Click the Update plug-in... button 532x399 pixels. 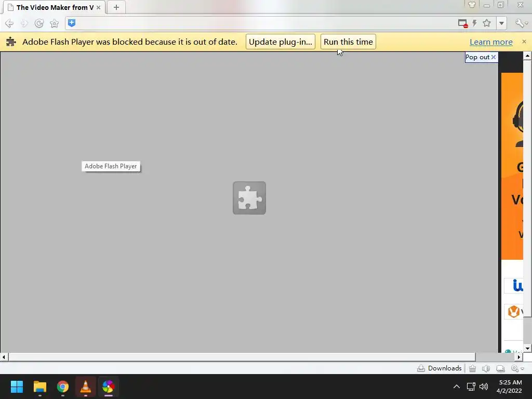[280, 42]
